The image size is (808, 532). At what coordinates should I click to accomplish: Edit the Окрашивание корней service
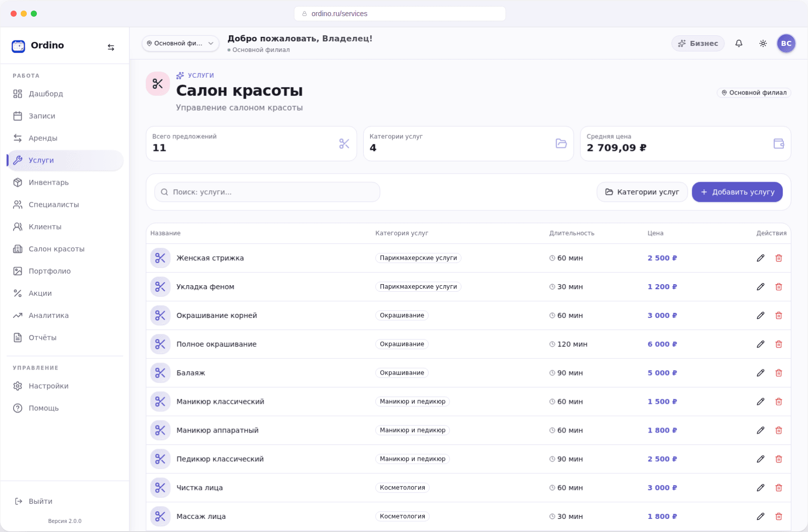pos(761,315)
